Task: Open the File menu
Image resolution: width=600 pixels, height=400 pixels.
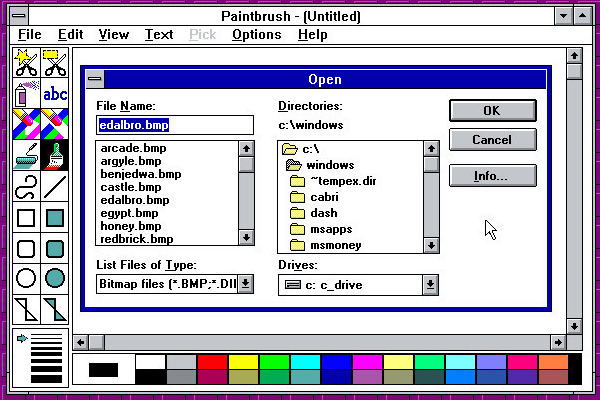Action: click(29, 35)
